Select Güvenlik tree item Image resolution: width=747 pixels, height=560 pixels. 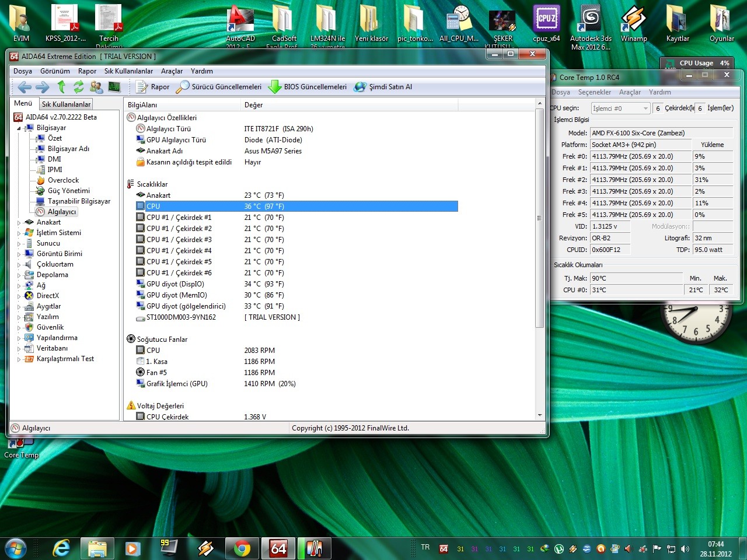[x=50, y=327]
